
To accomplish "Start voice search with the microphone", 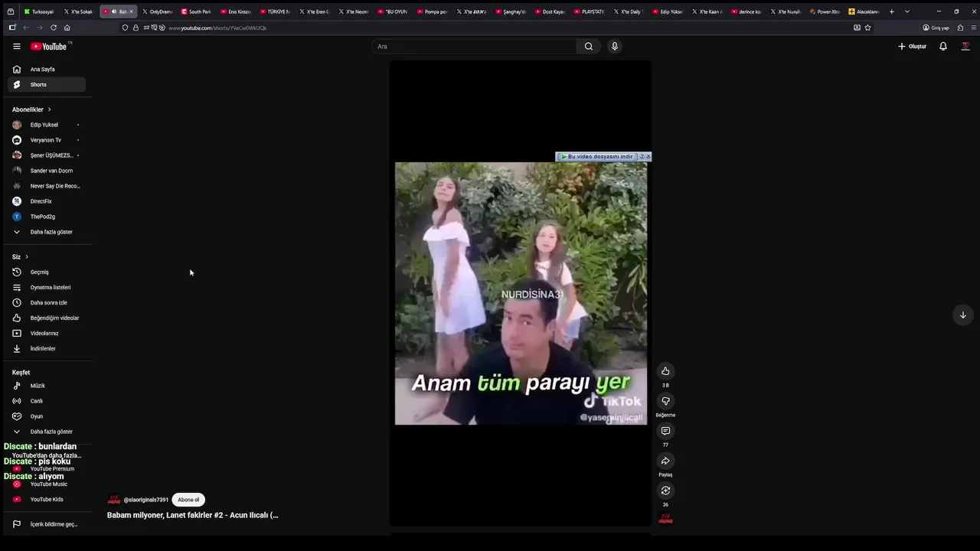I will 614,46.
